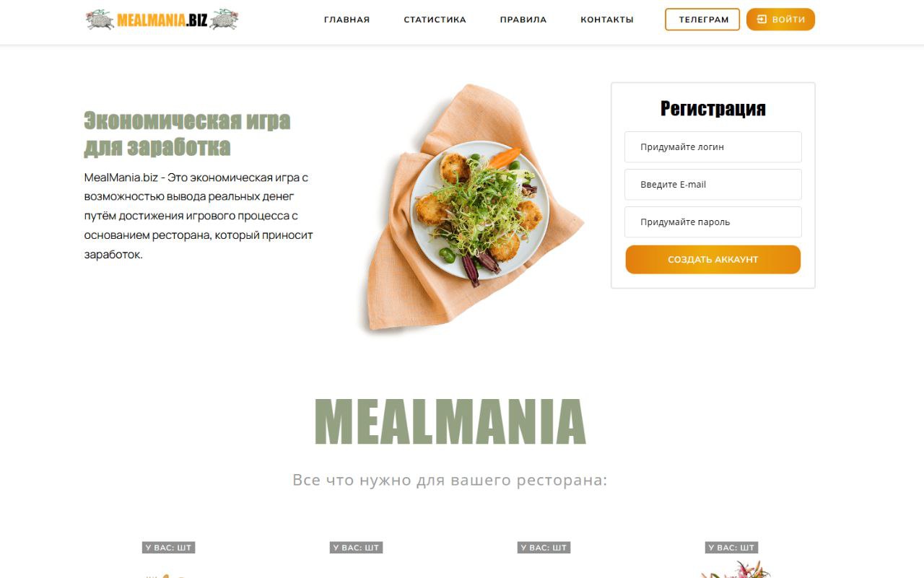Focus the Придумайте логин field
The image size is (924, 578).
(x=713, y=146)
